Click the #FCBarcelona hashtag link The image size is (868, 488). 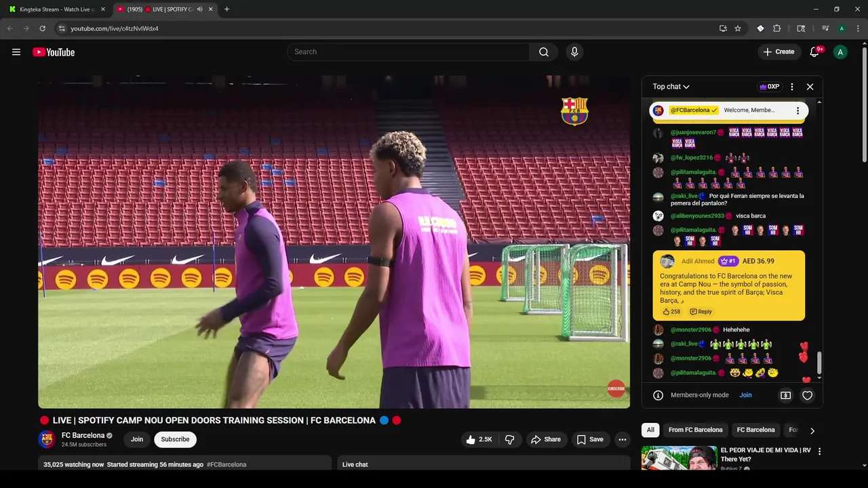(x=226, y=465)
